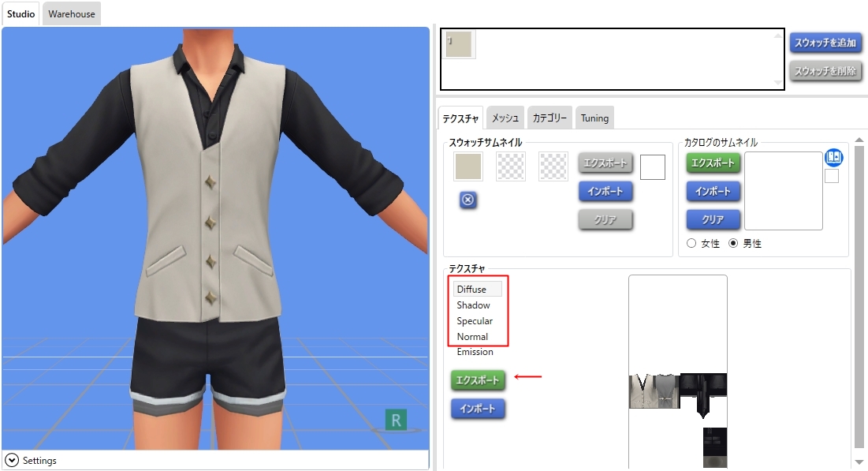Click the circled X remove-swatch-color icon

[468, 200]
